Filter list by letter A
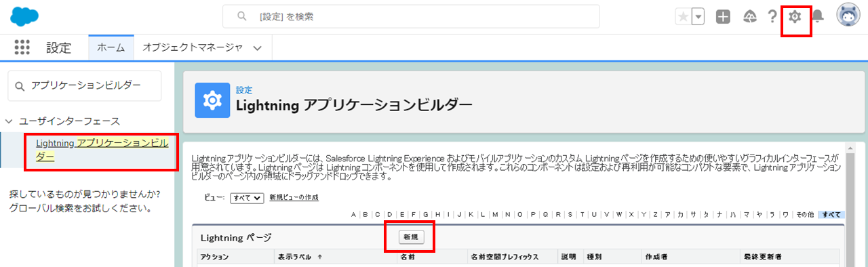 pyautogui.click(x=353, y=215)
